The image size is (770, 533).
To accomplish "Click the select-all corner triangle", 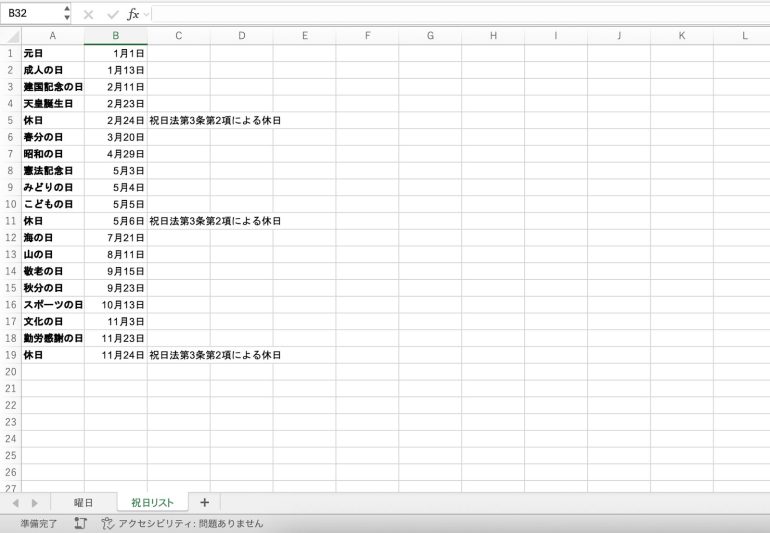I will (11, 36).
